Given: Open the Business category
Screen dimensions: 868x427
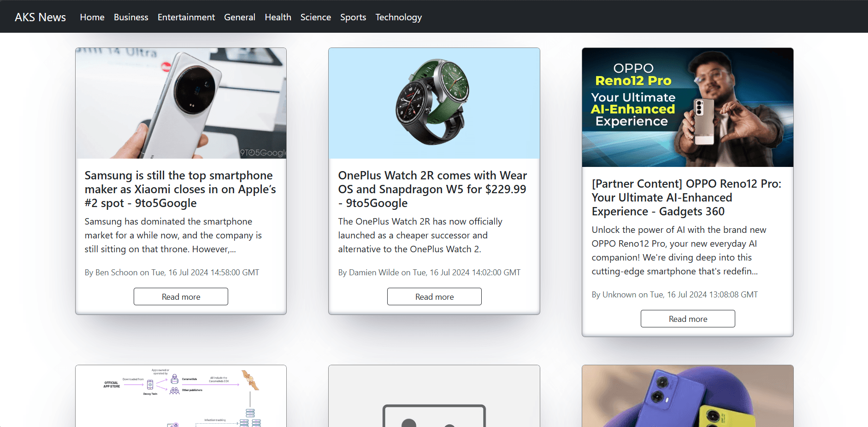Looking at the screenshot, I should [131, 17].
